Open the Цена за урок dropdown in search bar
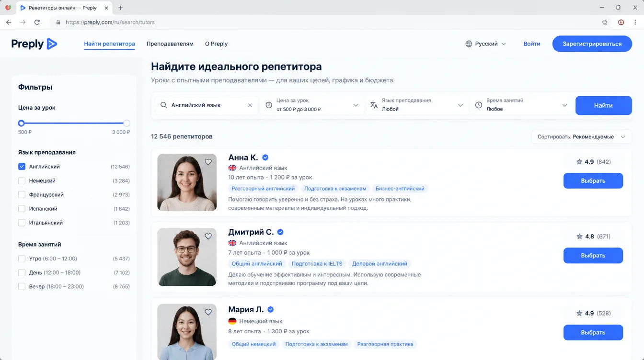 pyautogui.click(x=312, y=105)
